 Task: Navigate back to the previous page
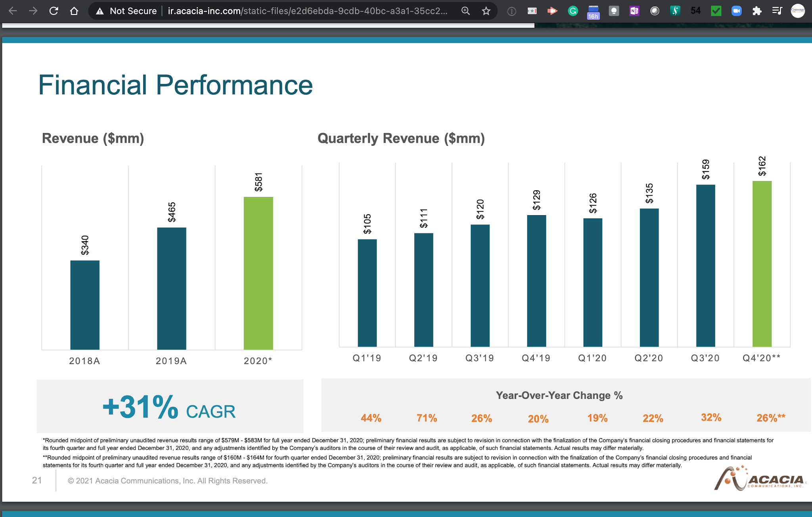pyautogui.click(x=13, y=11)
